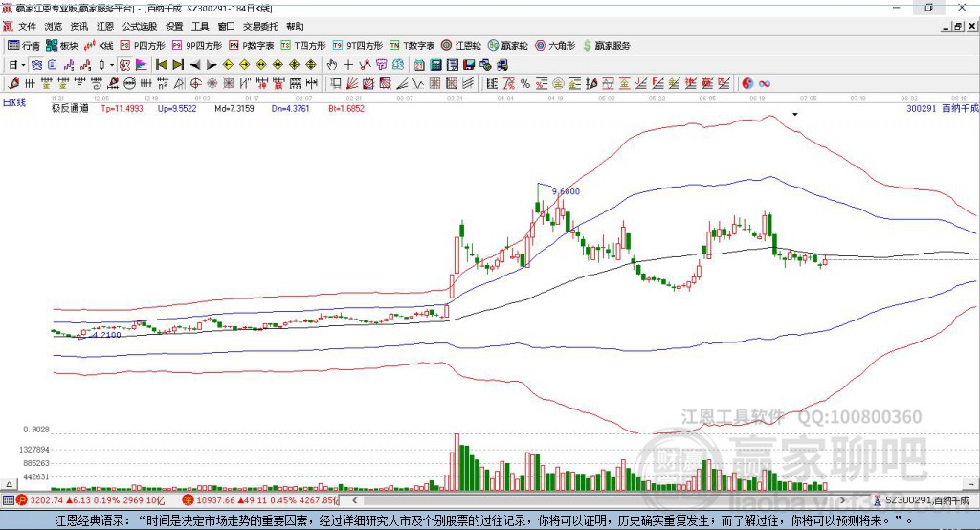980x530 pixels.
Task: Select the zigzag wave line tool
Action: click(x=418, y=84)
